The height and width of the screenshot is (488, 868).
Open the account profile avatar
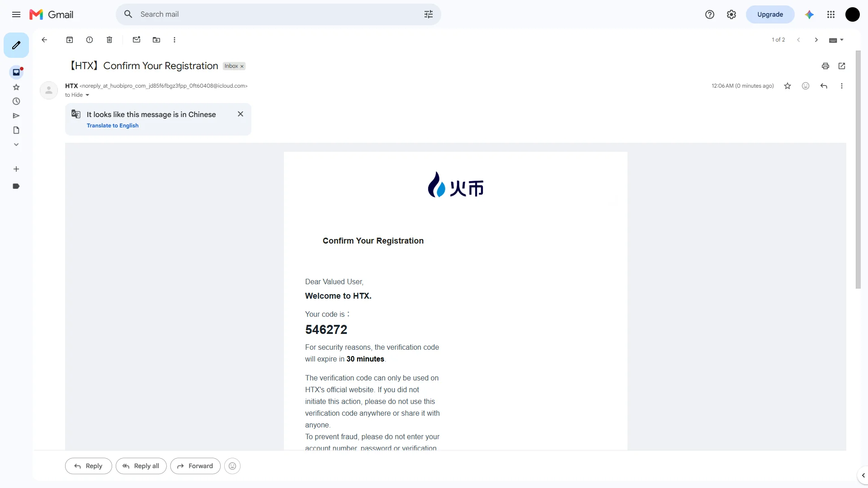tap(853, 14)
